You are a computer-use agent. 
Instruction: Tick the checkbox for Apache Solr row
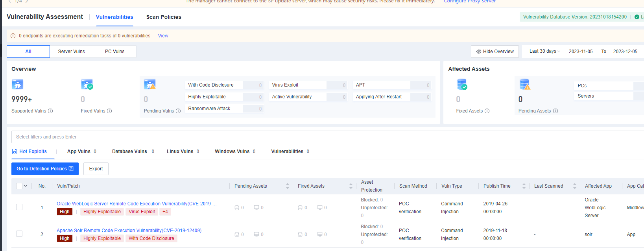[x=19, y=234]
